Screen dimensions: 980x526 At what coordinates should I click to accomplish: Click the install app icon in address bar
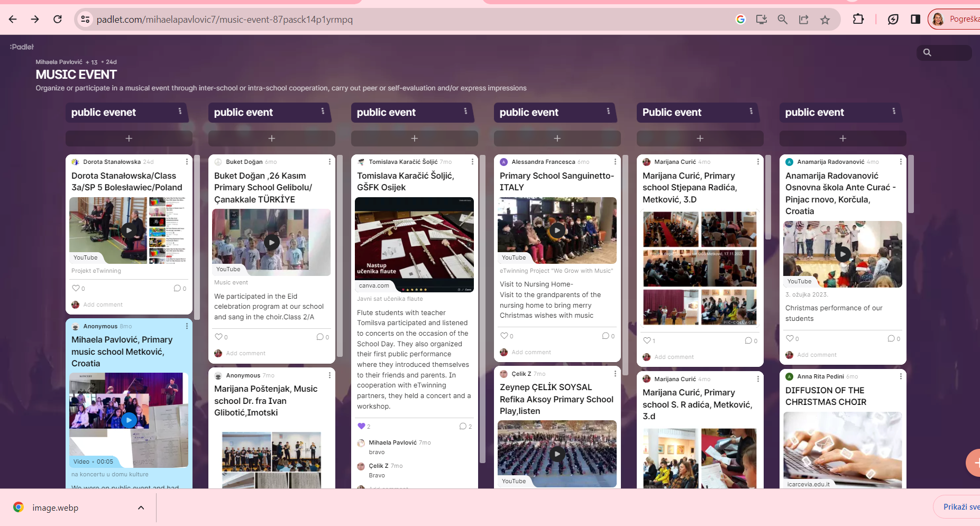[762, 20]
